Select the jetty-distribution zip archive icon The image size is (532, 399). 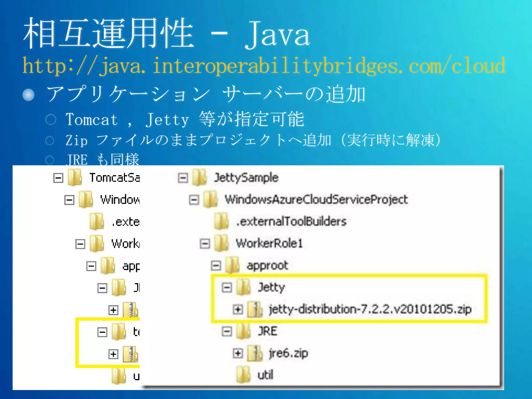pos(255,309)
